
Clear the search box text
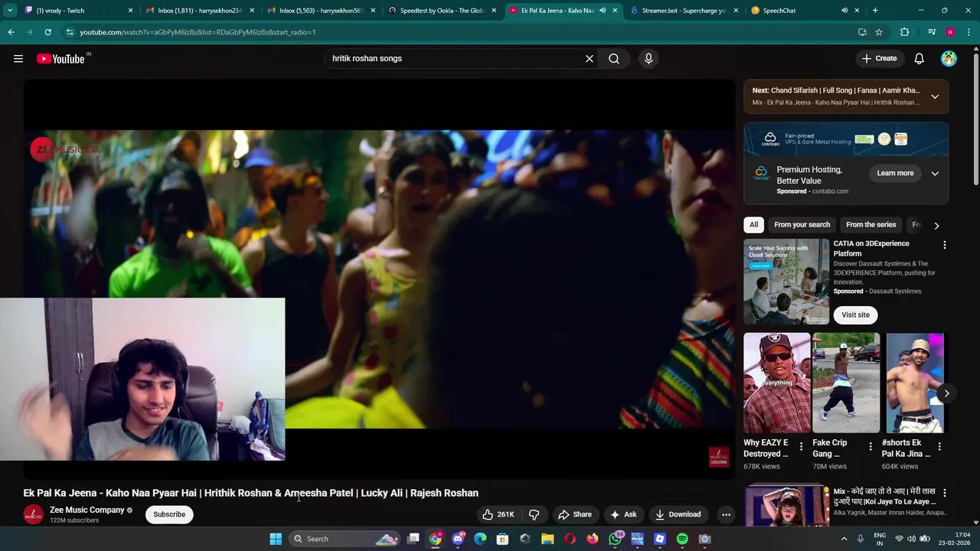590,58
